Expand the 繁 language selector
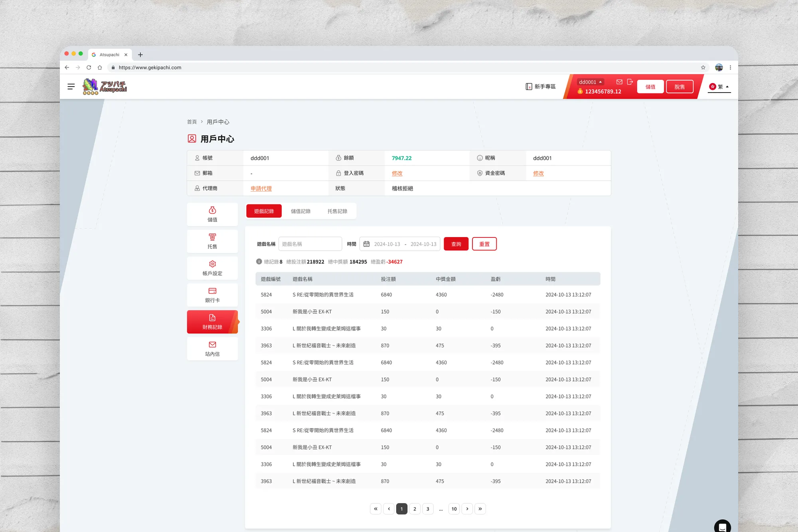Viewport: 798px width, 532px height. (x=719, y=87)
